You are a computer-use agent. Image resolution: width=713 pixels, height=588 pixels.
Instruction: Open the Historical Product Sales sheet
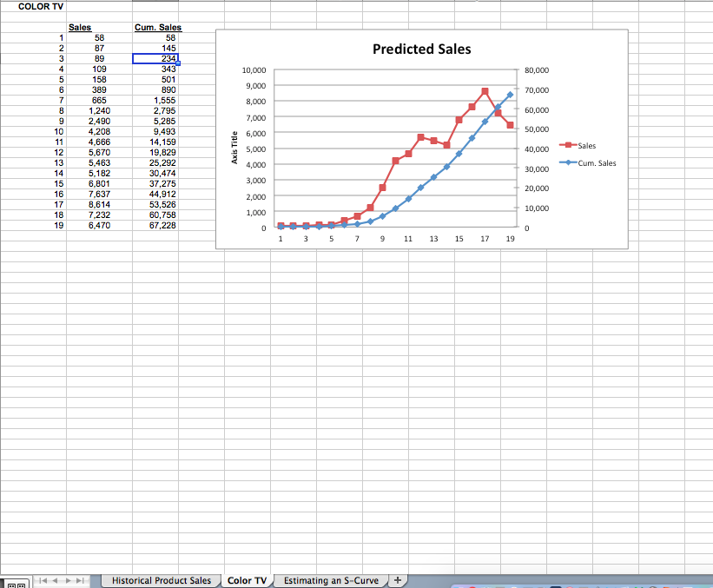pyautogui.click(x=160, y=579)
